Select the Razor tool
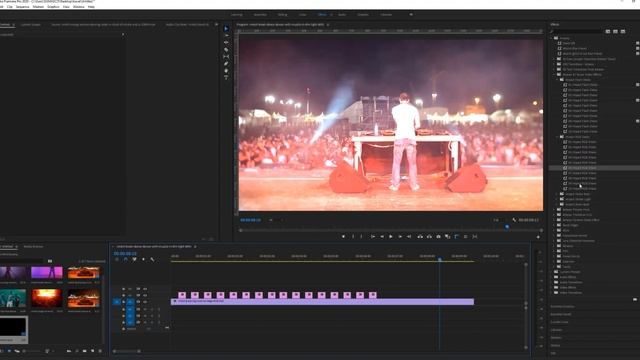 tap(226, 50)
